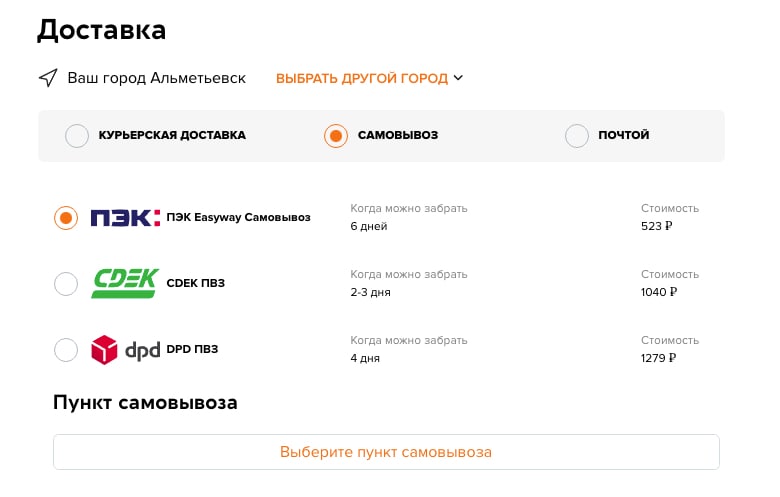Screen dimensions: 780x497
Task: Click the DPD red cube logo
Action: (104, 349)
